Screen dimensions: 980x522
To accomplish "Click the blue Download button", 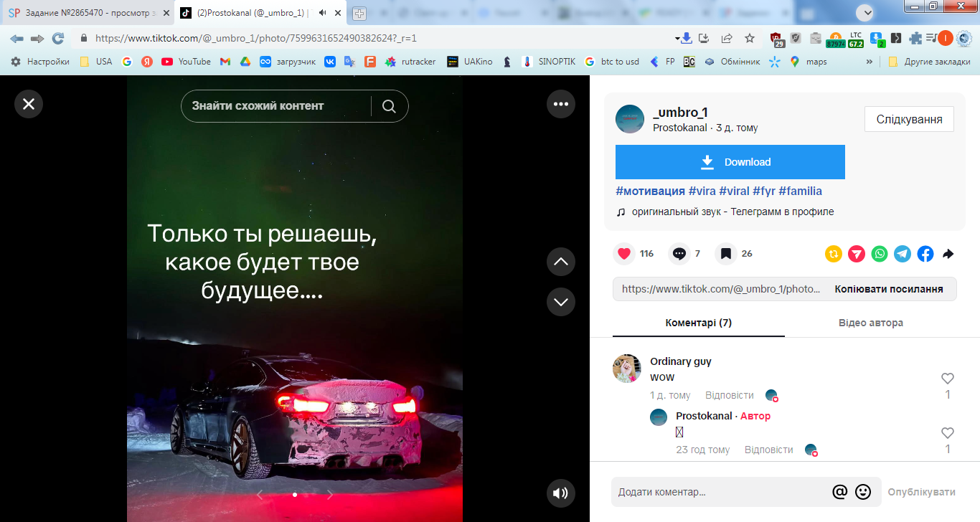I will (x=730, y=162).
